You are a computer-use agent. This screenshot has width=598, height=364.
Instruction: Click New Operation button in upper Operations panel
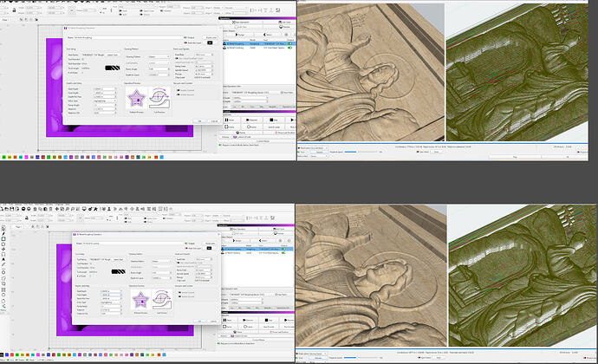click(241, 23)
